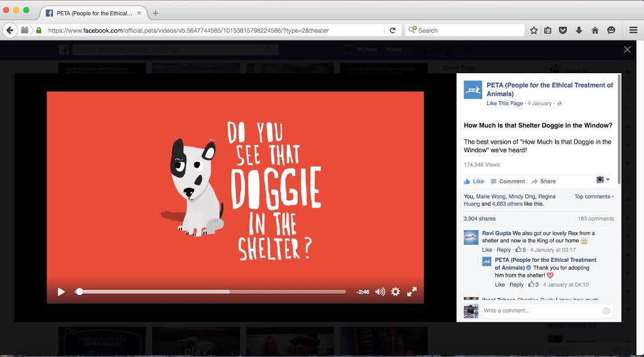View the 3,904 shares
Screen dimensions: 644x357
point(479,219)
